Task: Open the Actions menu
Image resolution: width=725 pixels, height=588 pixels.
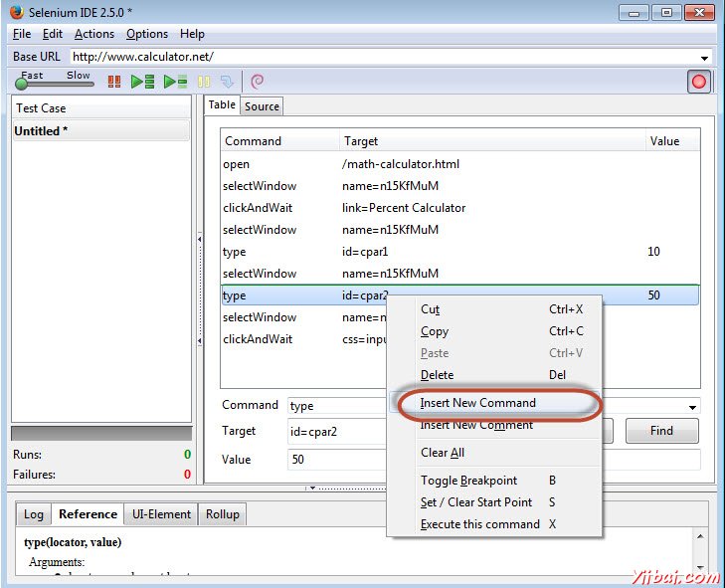Action: (94, 34)
